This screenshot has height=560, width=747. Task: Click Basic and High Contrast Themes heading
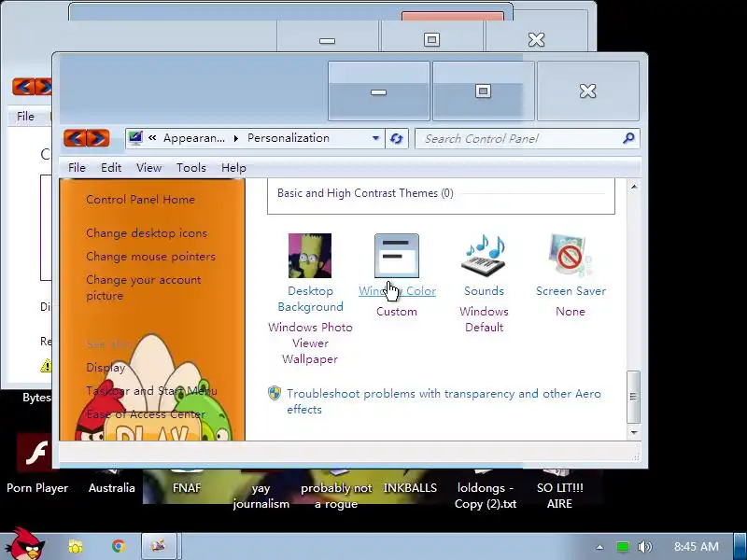(365, 193)
